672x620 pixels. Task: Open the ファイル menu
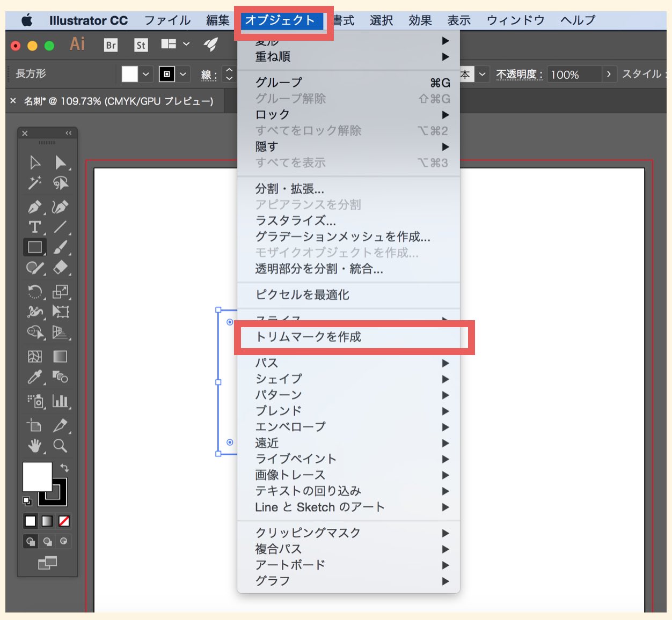[167, 20]
